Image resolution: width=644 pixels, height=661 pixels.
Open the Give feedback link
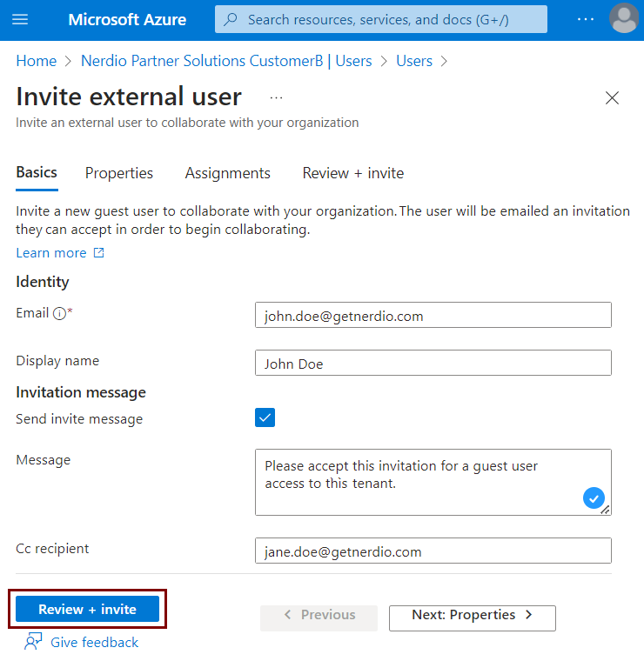pyautogui.click(x=95, y=643)
